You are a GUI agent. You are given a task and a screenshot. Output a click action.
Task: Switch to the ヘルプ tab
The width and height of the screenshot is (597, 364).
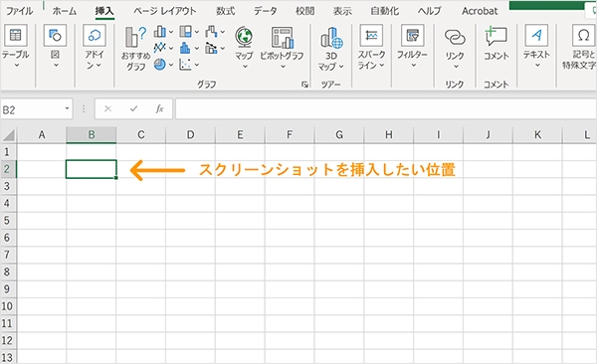click(429, 11)
